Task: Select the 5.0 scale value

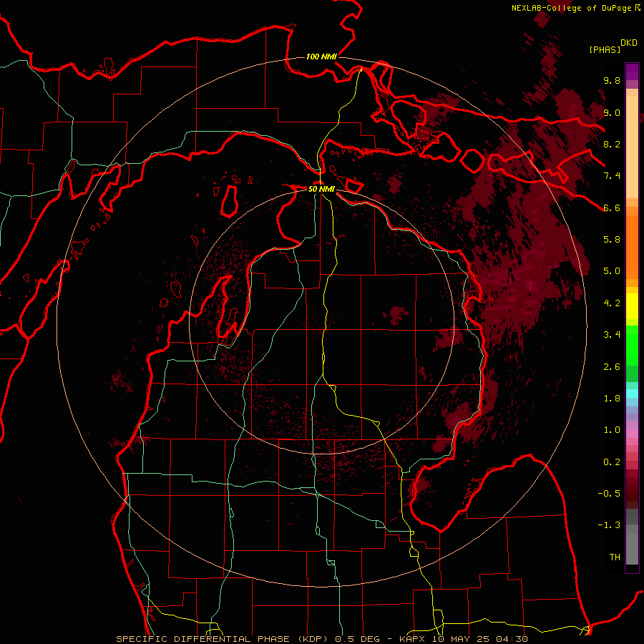Action: (x=612, y=271)
